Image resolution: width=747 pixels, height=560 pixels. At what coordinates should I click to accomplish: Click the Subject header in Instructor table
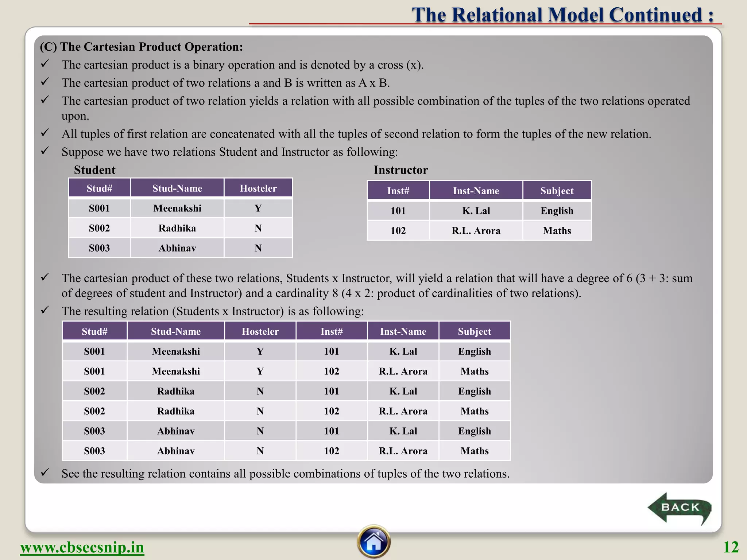pyautogui.click(x=557, y=191)
